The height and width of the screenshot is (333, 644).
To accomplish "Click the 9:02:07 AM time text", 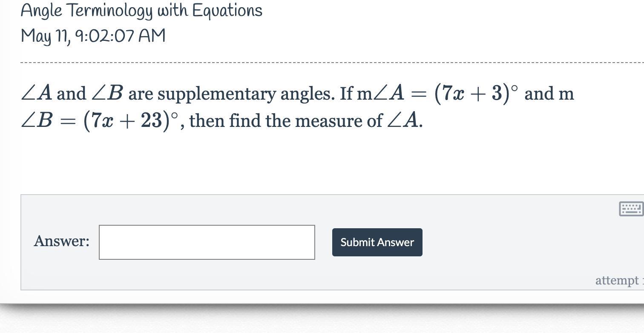I will click(121, 36).
